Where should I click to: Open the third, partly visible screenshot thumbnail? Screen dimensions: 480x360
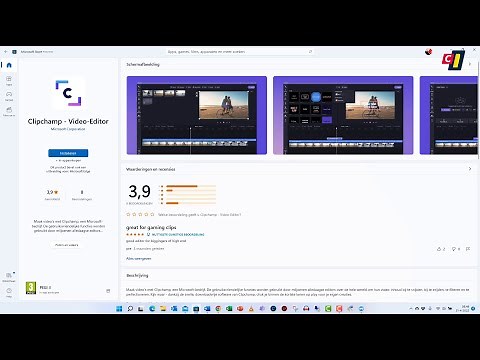tap(449, 115)
